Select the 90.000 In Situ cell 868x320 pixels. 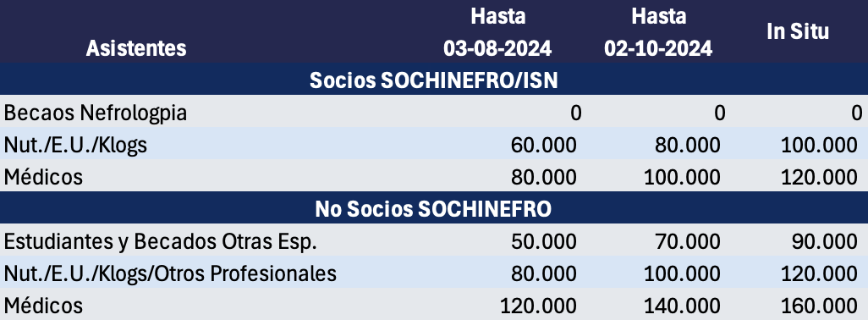tap(825, 241)
